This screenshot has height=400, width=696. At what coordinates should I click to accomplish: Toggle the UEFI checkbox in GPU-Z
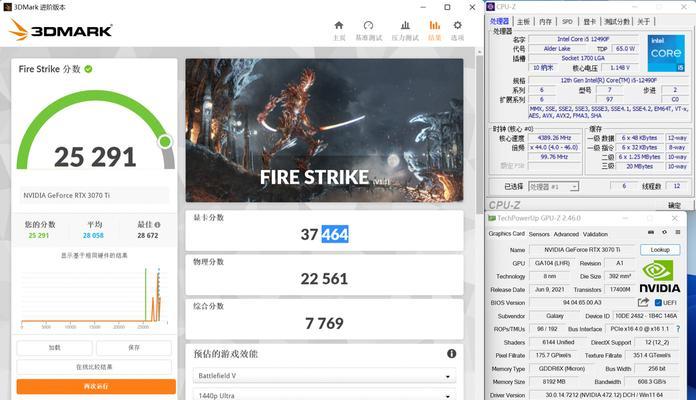(658, 303)
